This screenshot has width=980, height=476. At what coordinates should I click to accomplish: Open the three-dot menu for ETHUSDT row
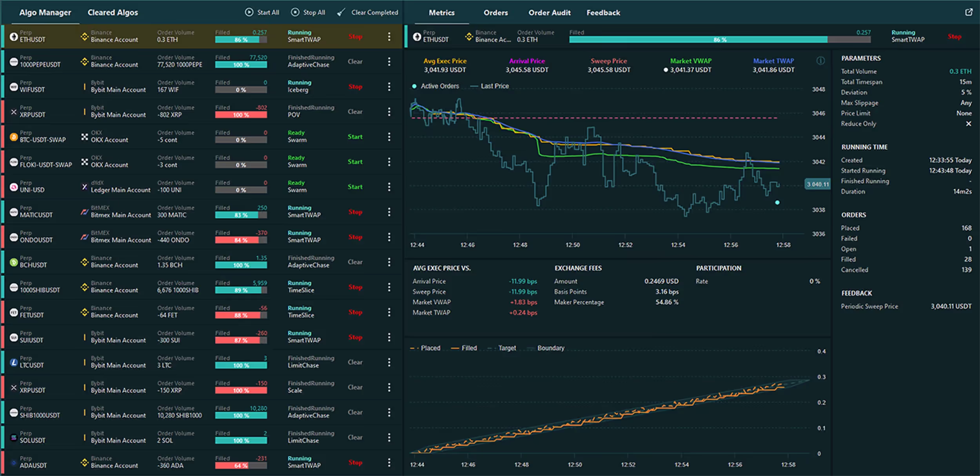tap(389, 36)
